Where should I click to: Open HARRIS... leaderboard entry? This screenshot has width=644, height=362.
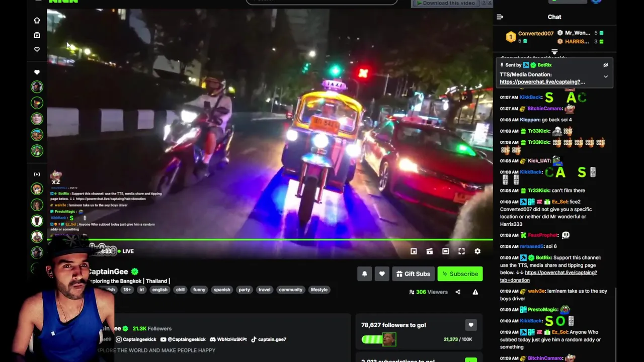tap(580, 42)
